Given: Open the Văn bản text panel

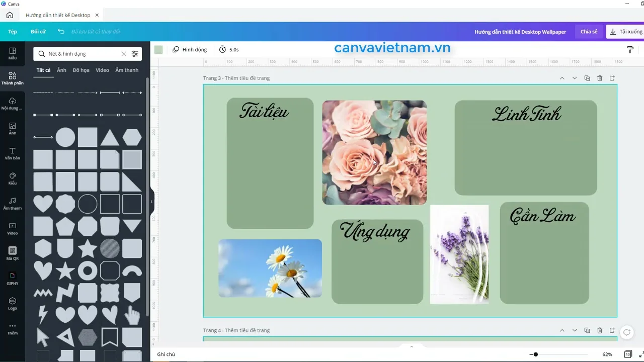Looking at the screenshot, I should coord(13,153).
